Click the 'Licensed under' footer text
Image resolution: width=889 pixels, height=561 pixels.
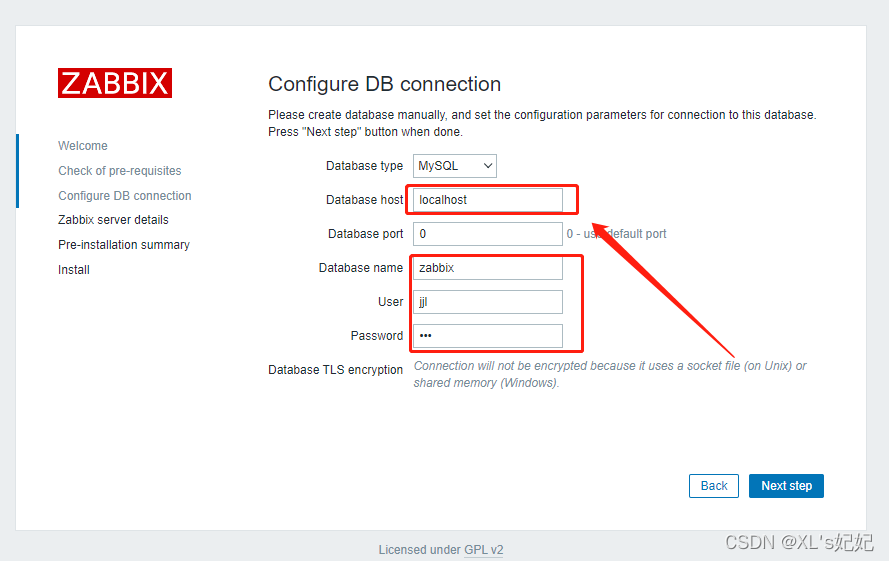pyautogui.click(x=420, y=550)
